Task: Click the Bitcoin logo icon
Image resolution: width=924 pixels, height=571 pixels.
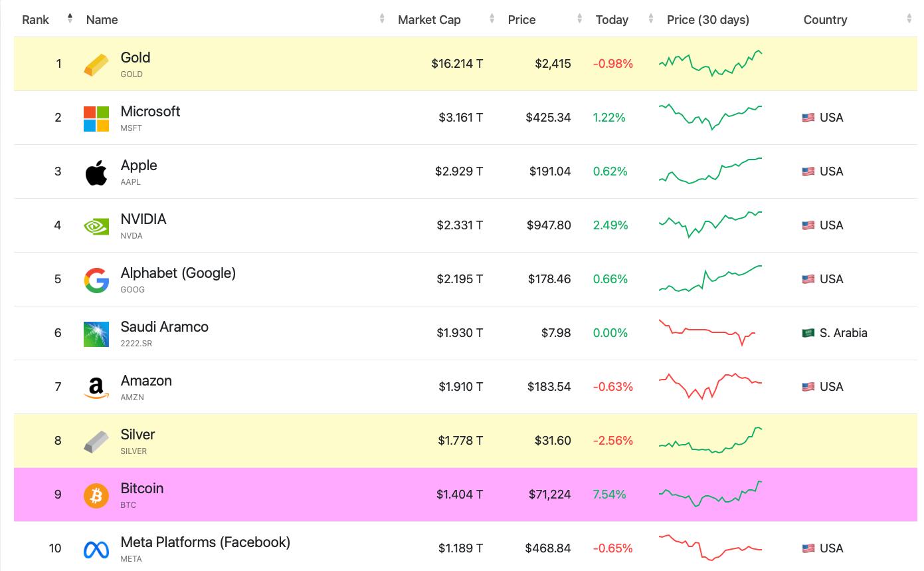Action: (x=96, y=495)
